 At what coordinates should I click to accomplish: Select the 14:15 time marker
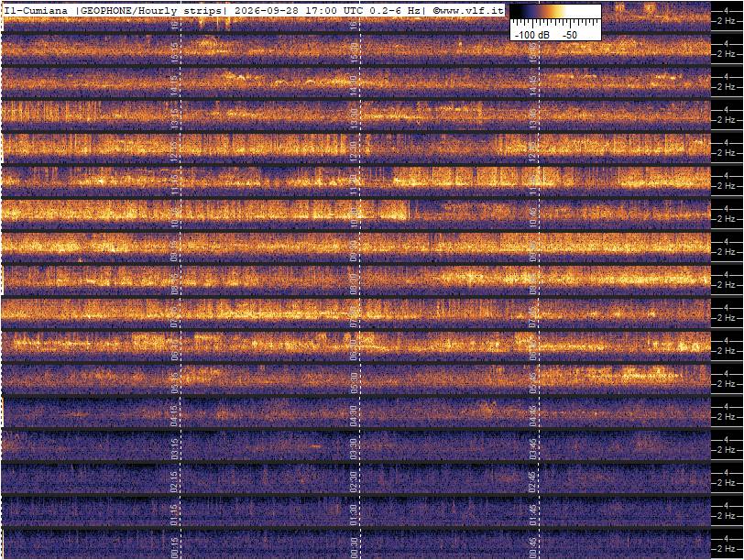click(175, 85)
